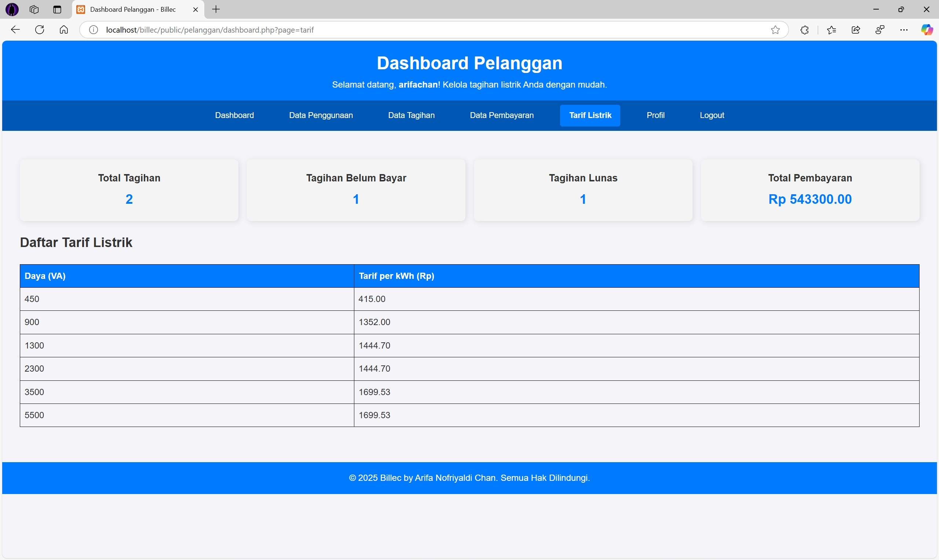
Task: Click the Tarif per kWh (Rp) header
Action: (x=636, y=276)
